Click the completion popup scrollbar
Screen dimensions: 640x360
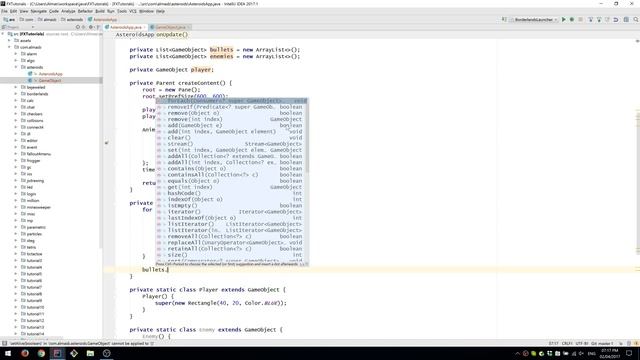(307, 136)
